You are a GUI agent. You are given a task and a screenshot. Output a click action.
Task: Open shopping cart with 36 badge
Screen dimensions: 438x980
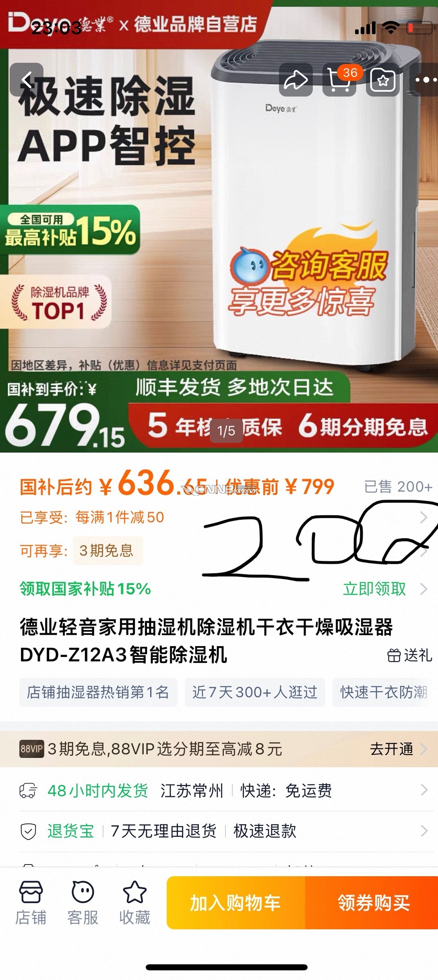[339, 80]
